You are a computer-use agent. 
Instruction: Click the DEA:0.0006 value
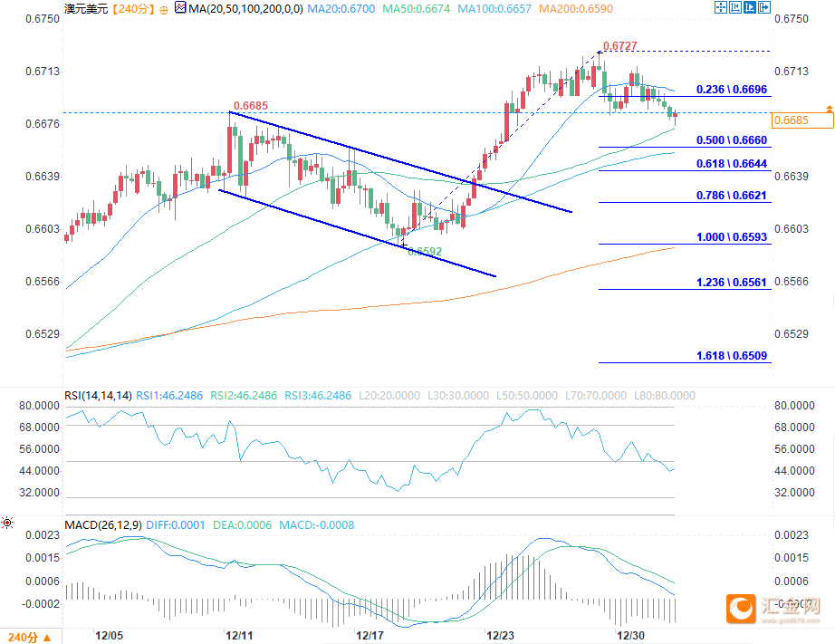tap(242, 525)
